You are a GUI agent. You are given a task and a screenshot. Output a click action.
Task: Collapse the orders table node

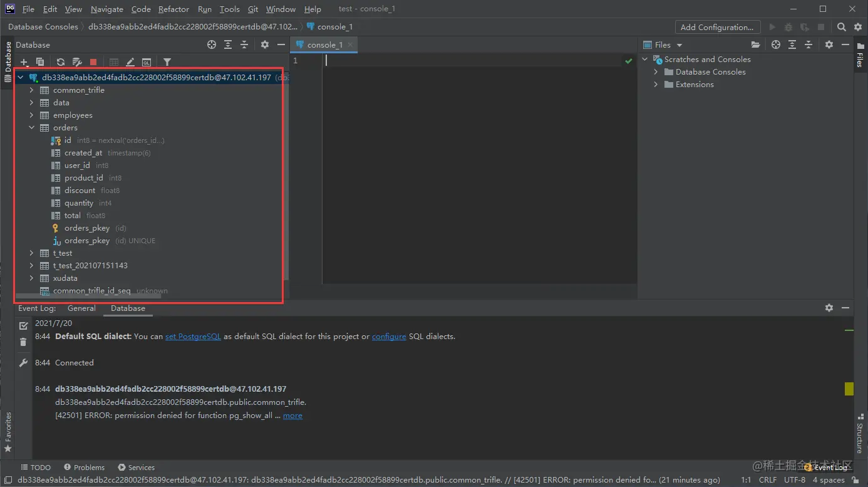(x=32, y=128)
